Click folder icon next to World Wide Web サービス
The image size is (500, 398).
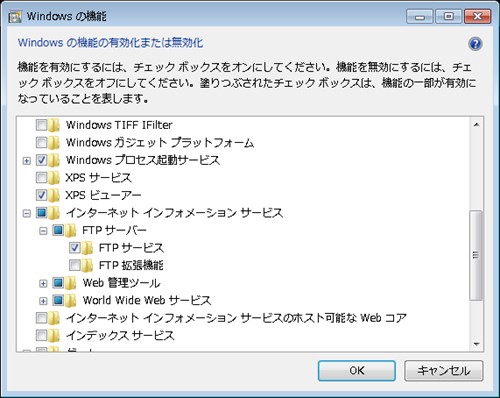[x=70, y=301]
